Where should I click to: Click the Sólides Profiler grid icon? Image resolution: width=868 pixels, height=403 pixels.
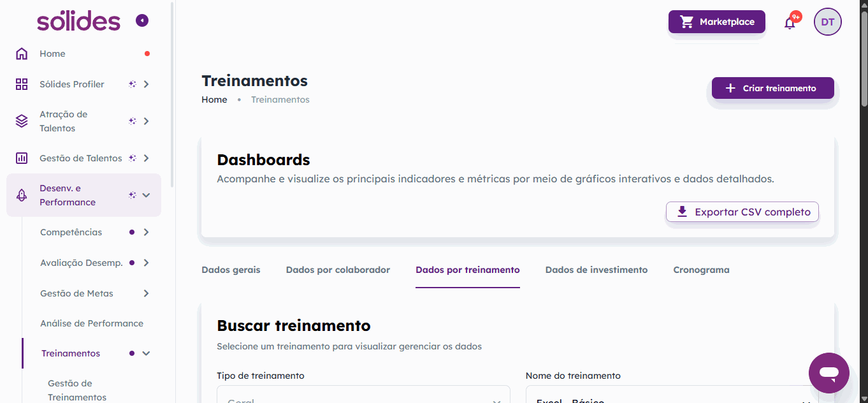coord(22,84)
